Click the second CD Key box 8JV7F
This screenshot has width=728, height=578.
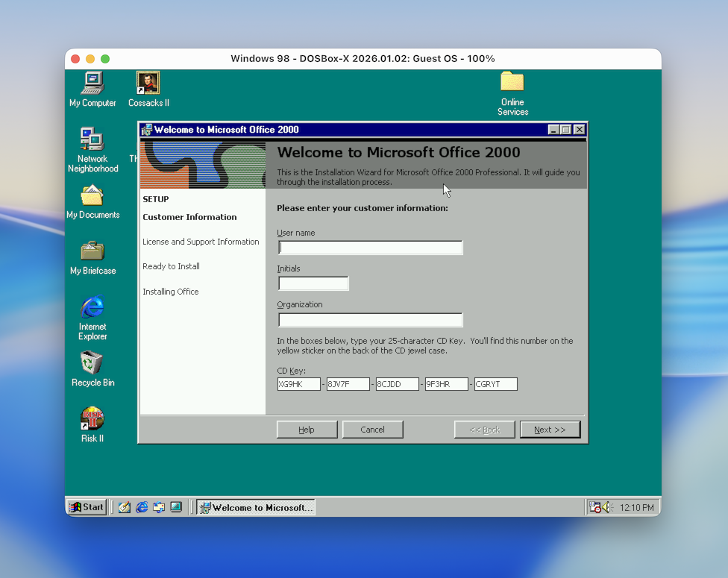coord(348,384)
